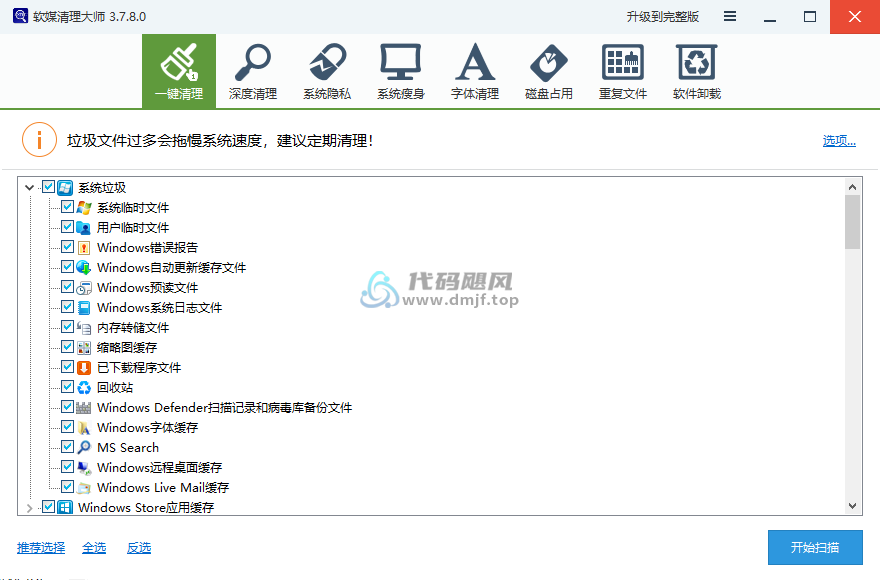Viewport: 880px width, 580px height.
Task: Uncheck Windows字体缓存 checkbox
Action: pos(67,427)
